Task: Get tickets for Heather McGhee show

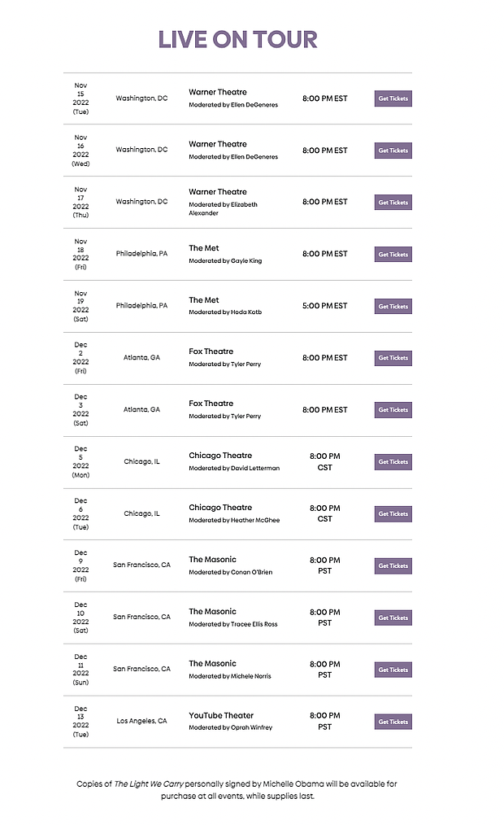Action: click(393, 514)
